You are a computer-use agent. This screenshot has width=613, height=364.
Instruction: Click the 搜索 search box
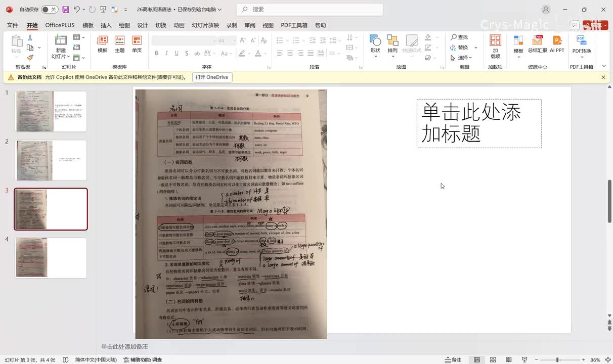click(x=310, y=9)
